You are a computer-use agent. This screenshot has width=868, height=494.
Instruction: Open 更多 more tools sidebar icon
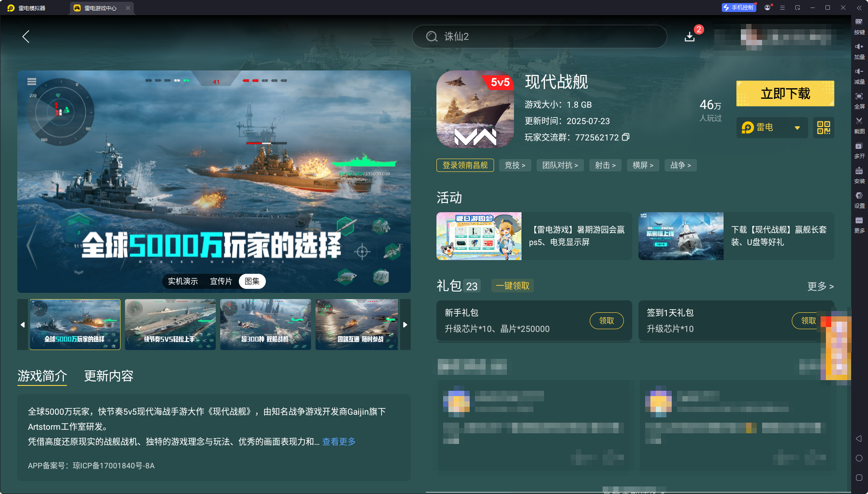tap(859, 225)
